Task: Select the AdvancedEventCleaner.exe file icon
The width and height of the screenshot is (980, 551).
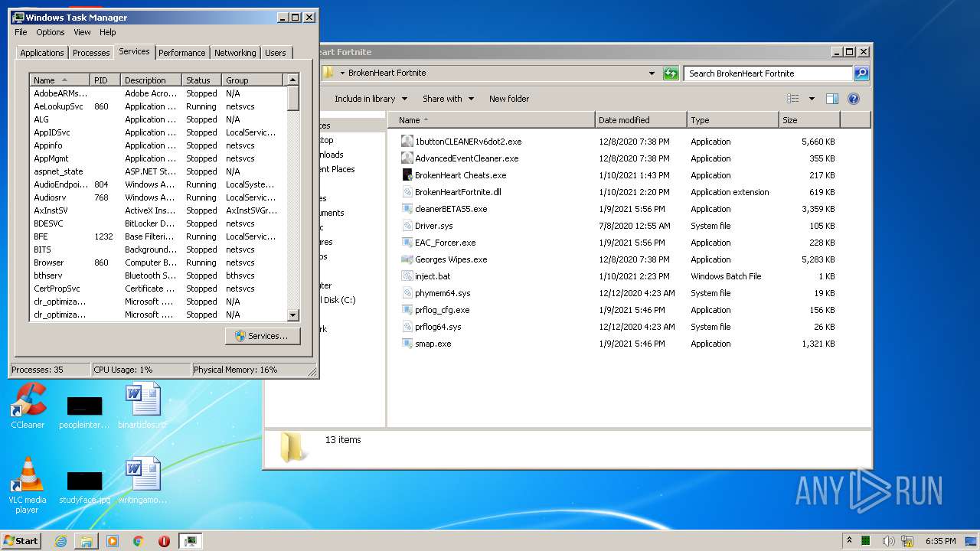Action: pyautogui.click(x=407, y=158)
